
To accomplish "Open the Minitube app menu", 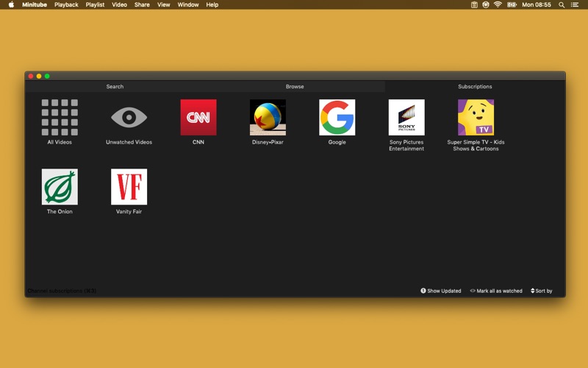I will point(35,4).
